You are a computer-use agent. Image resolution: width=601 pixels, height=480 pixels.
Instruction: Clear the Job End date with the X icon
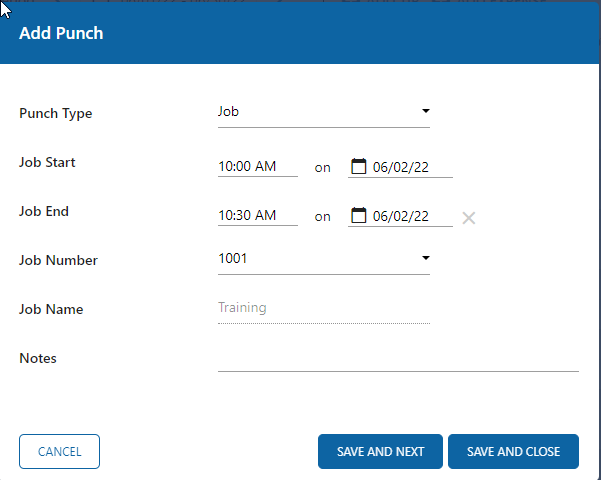pyautogui.click(x=468, y=218)
